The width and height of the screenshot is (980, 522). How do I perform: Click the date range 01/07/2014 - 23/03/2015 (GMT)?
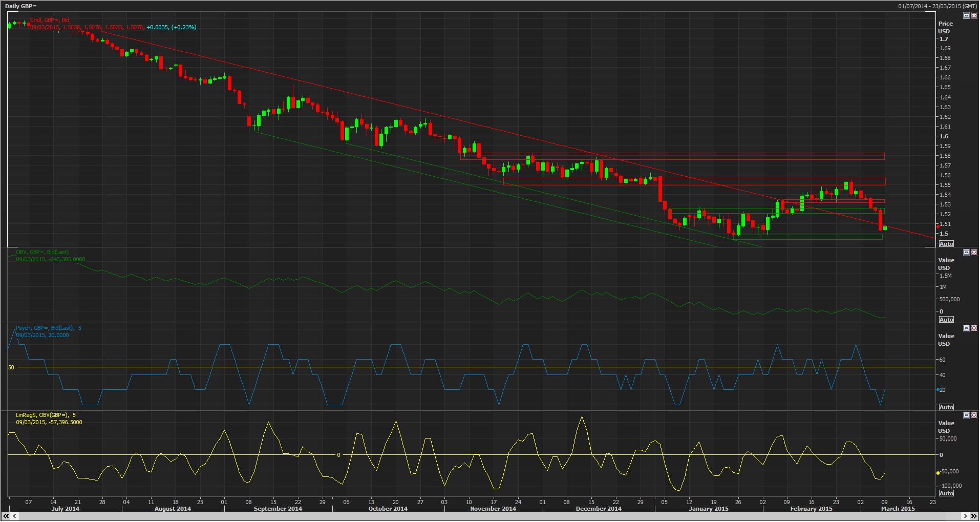[x=938, y=6]
